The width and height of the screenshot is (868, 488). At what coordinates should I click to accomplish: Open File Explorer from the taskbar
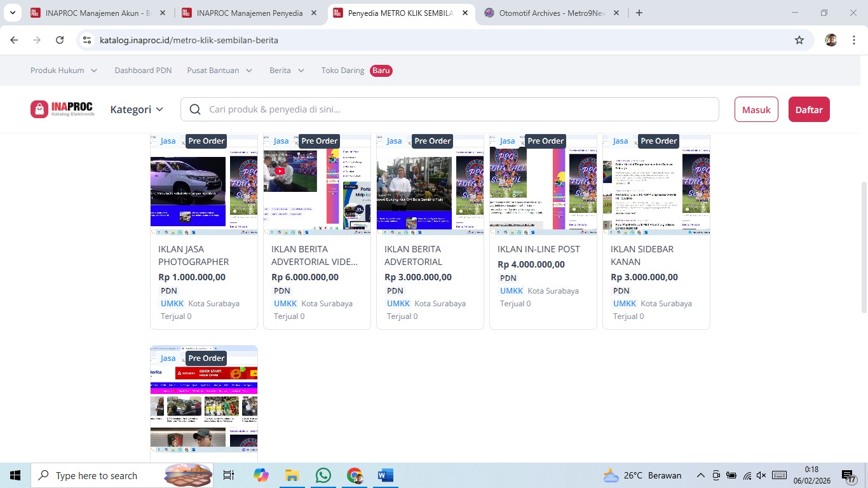tap(292, 475)
